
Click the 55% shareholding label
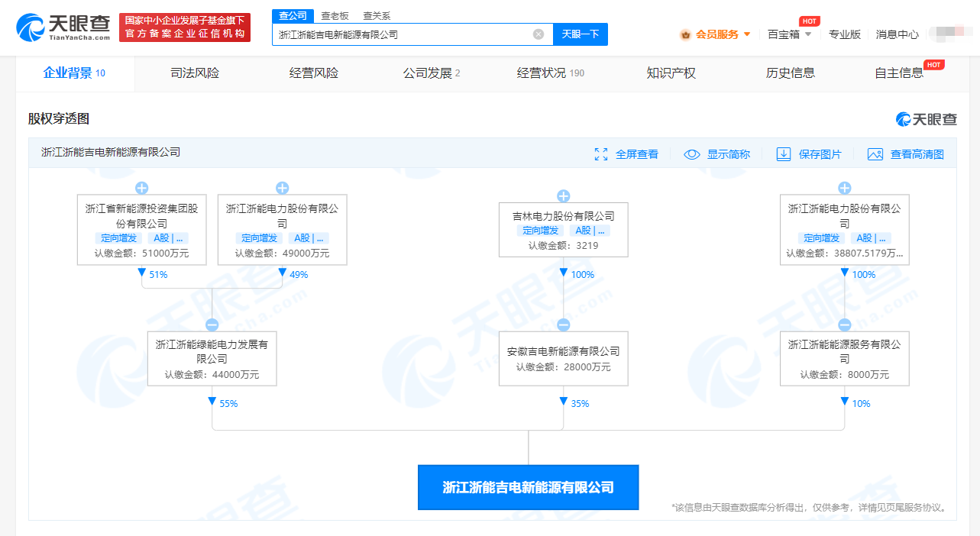coord(228,404)
